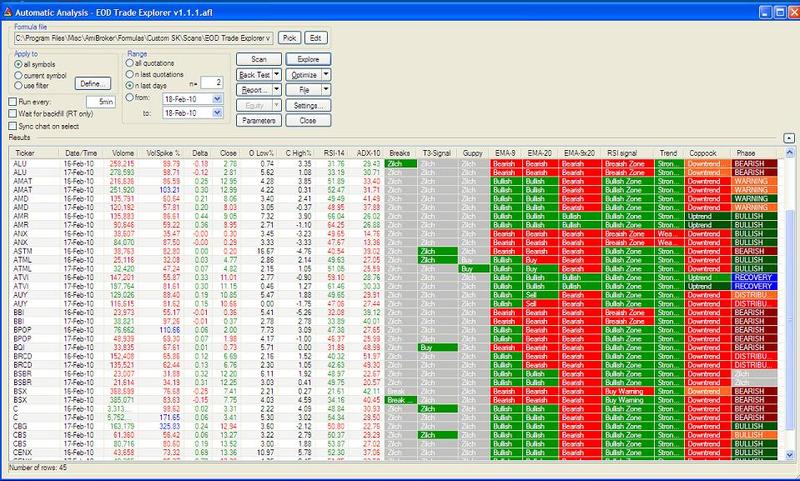Open the Settings... button
Screen dimensions: 800x481
tap(308, 105)
